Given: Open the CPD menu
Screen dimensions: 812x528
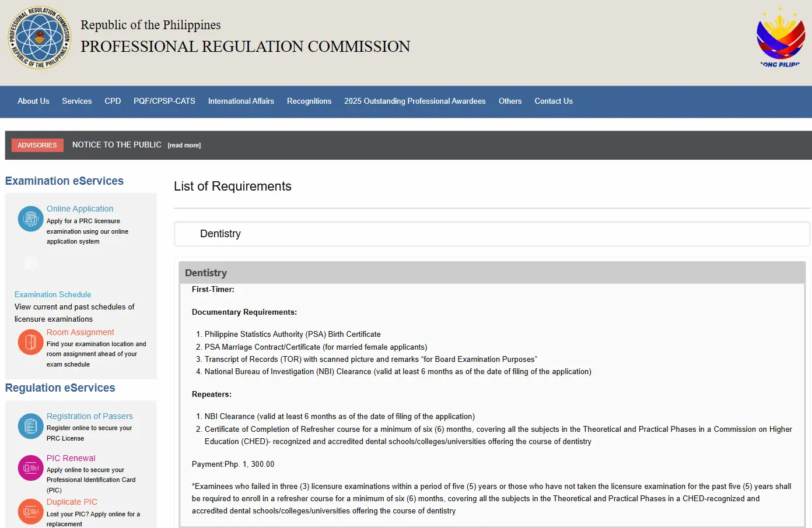Looking at the screenshot, I should point(113,101).
